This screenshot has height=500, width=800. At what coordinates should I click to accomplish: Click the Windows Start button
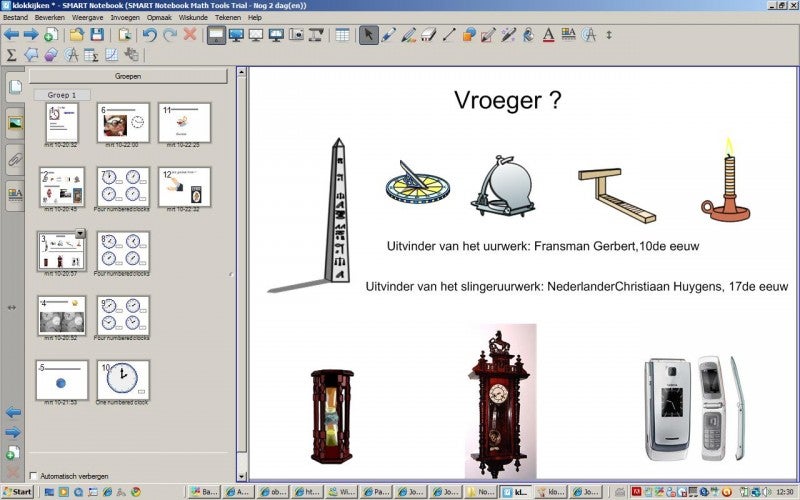pos(17,492)
